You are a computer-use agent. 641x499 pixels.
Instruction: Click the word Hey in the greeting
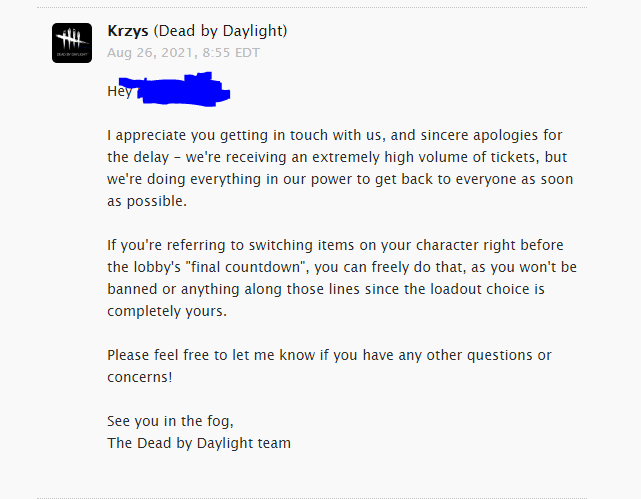[119, 91]
